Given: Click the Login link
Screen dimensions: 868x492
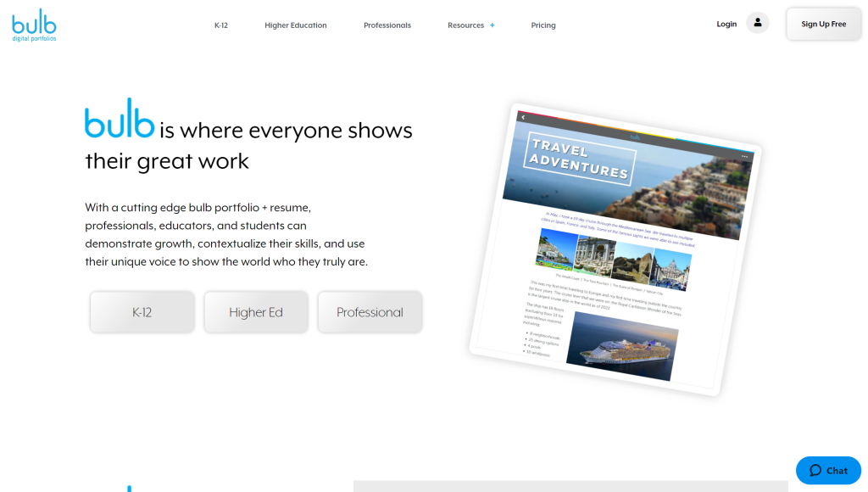Looking at the screenshot, I should 726,24.
